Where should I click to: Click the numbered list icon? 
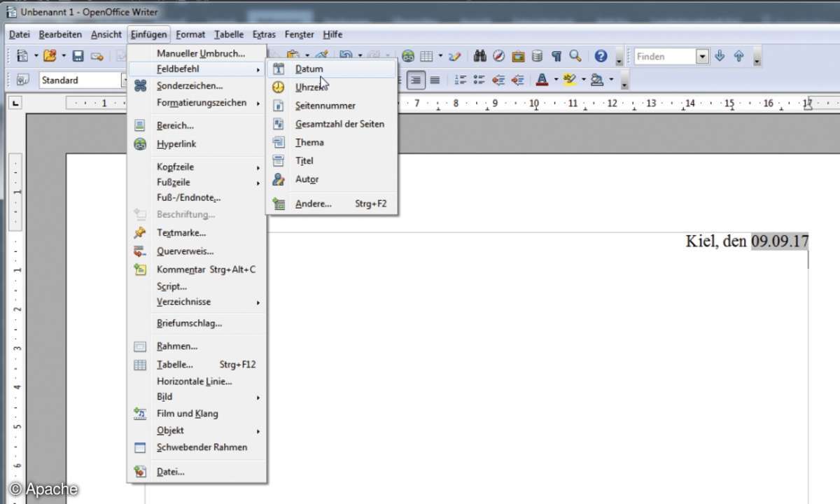[460, 80]
